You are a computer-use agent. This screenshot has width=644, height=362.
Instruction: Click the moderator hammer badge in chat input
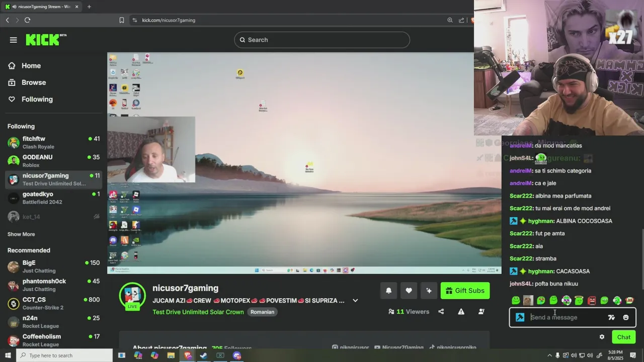point(520,317)
